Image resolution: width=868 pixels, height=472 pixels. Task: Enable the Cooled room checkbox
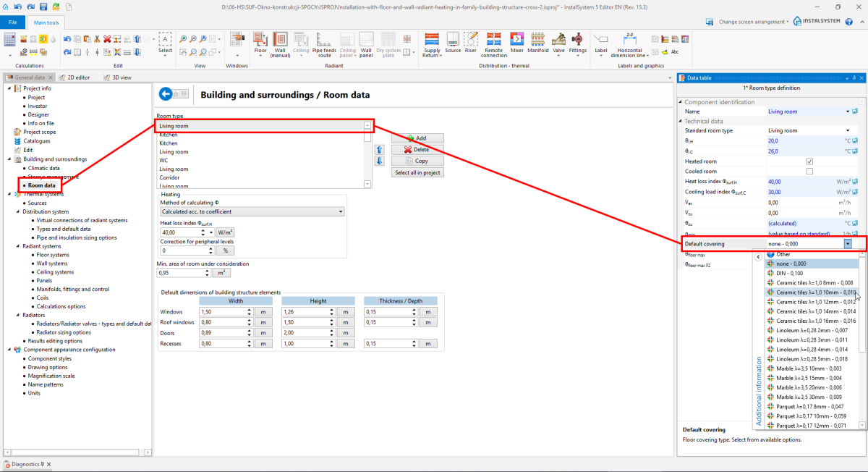coord(809,172)
